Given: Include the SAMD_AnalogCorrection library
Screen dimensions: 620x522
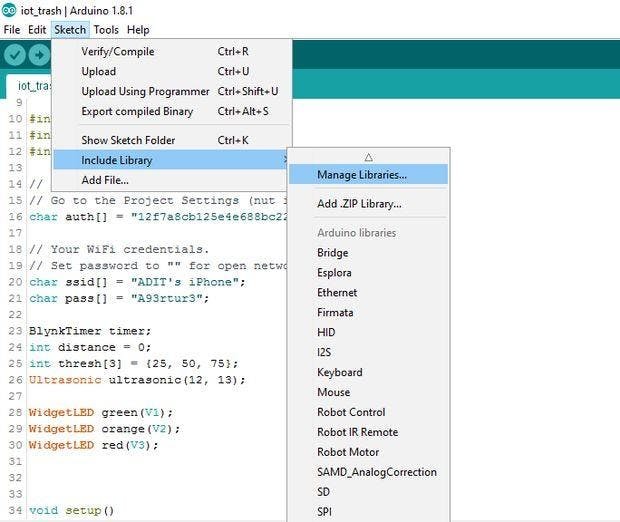Looking at the screenshot, I should coord(369,472).
